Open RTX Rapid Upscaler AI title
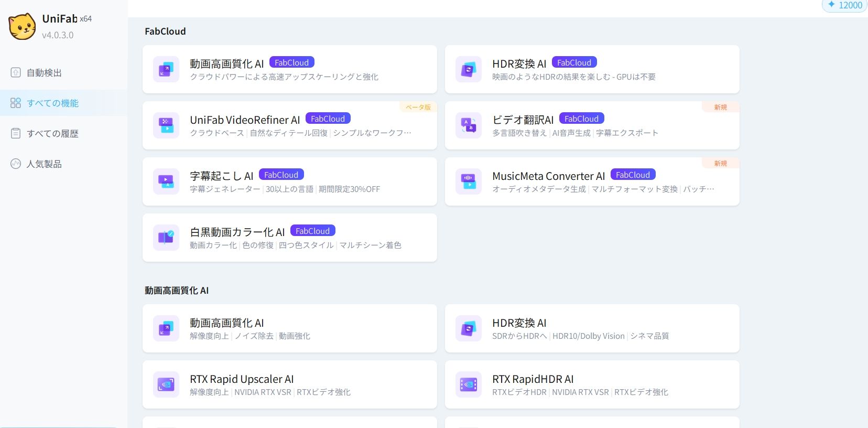The height and width of the screenshot is (428, 868). [x=242, y=379]
